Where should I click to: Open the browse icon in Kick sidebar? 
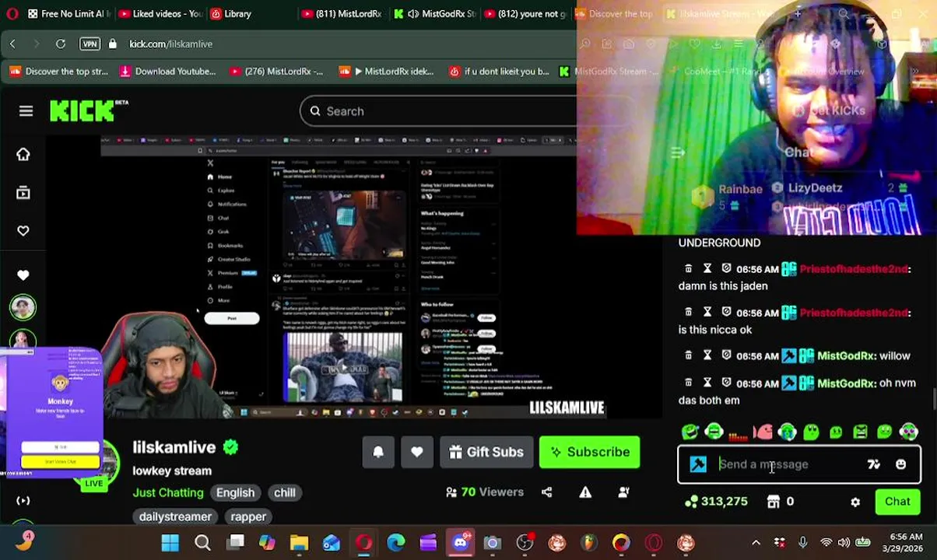[23, 193]
